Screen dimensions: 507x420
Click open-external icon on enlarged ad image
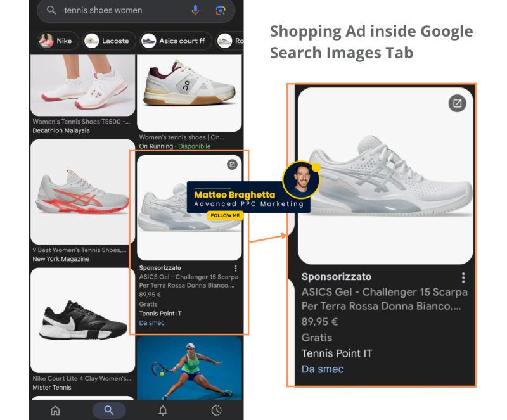tap(457, 103)
